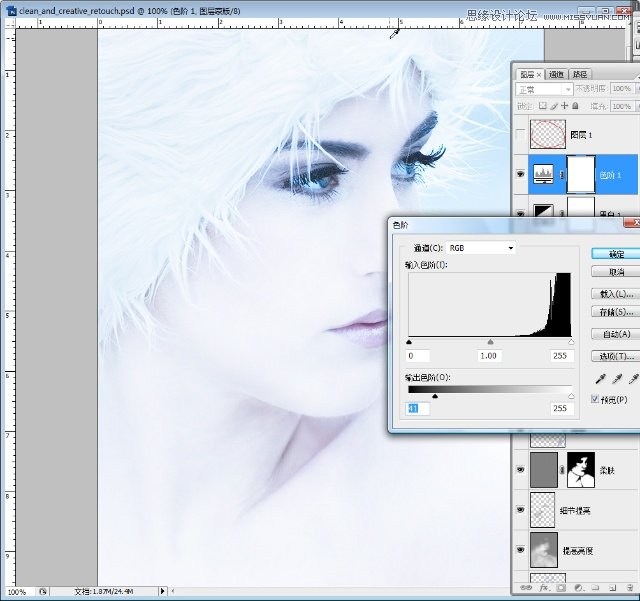Click the output highlight 255 field
640x601 pixels.
[x=562, y=408]
